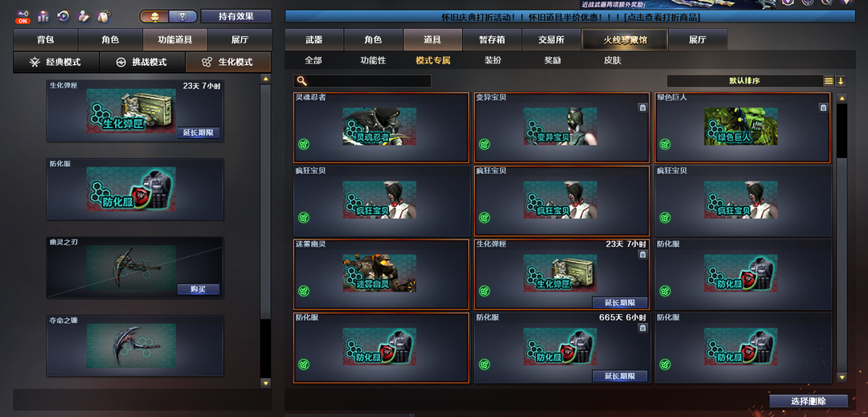Switch to the 交易所 tab
The height and width of the screenshot is (417, 868).
pyautogui.click(x=551, y=40)
